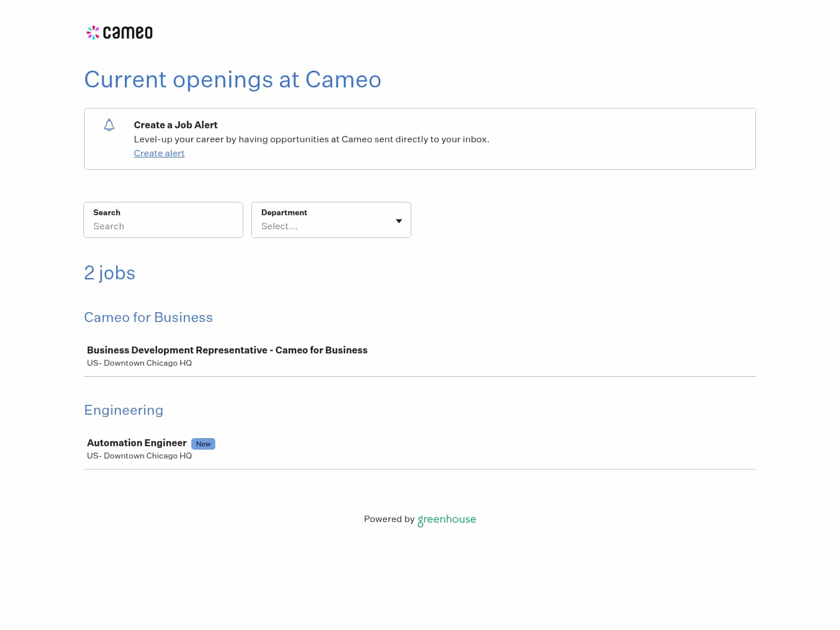Click the 'Cameo for Business' section heading
The width and height of the screenshot is (840, 630).
(148, 317)
